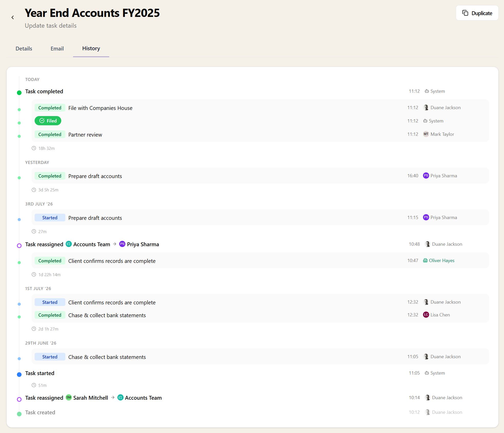This screenshot has height=433, width=504.
Task: Click the clock icon beside 51m
Action: coord(34,385)
